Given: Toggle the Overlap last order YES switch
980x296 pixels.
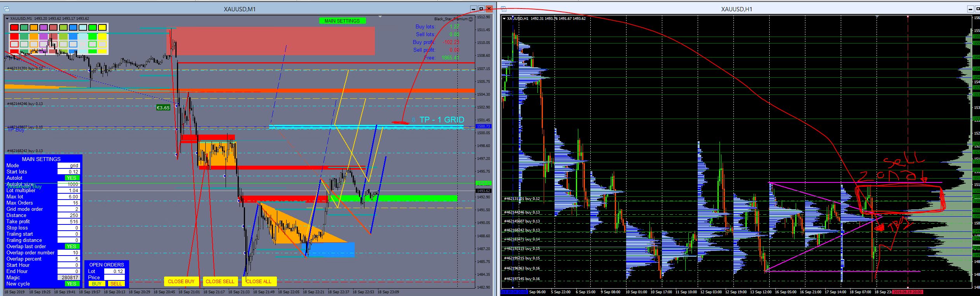Looking at the screenshot, I should pyautogui.click(x=72, y=246).
